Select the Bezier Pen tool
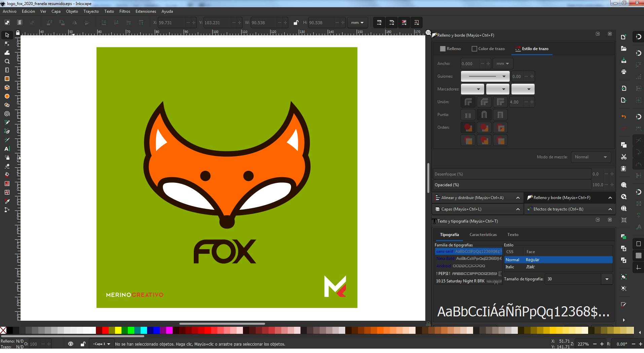The image size is (644, 353). (7, 131)
